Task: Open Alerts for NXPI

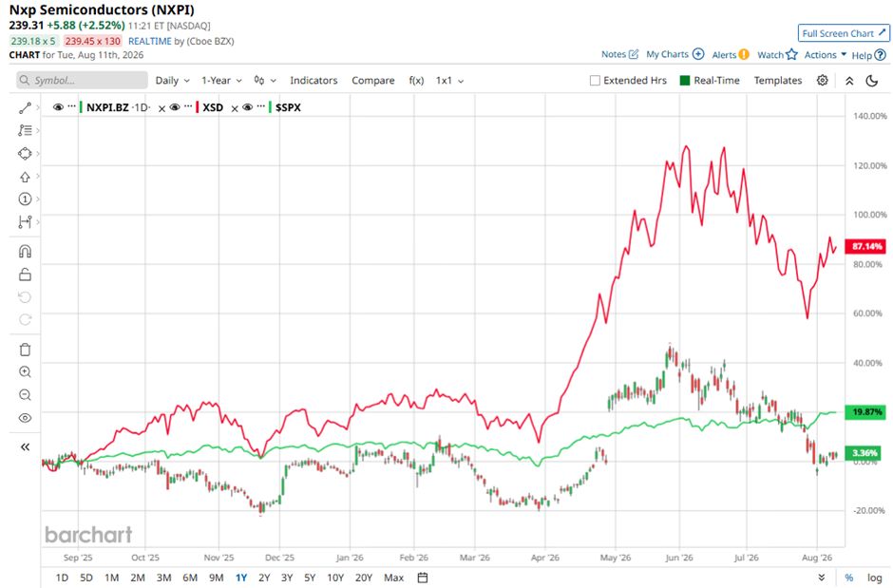Action: pyautogui.click(x=731, y=55)
